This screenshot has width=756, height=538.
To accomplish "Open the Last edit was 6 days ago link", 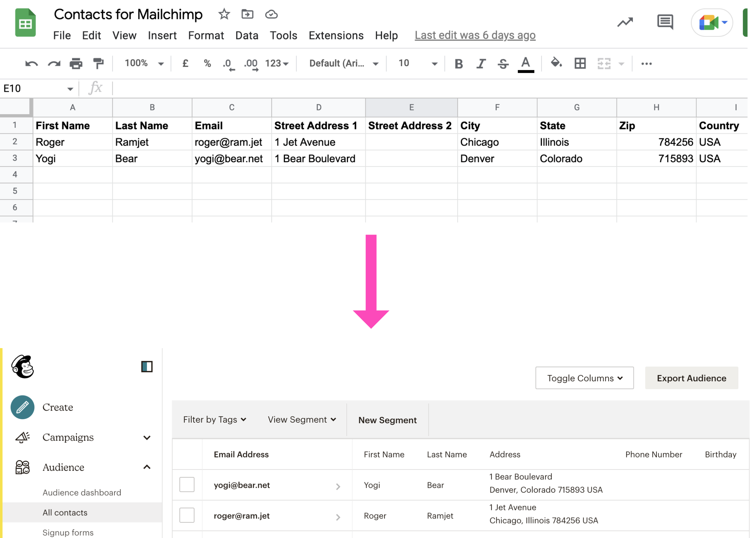I will [x=475, y=35].
